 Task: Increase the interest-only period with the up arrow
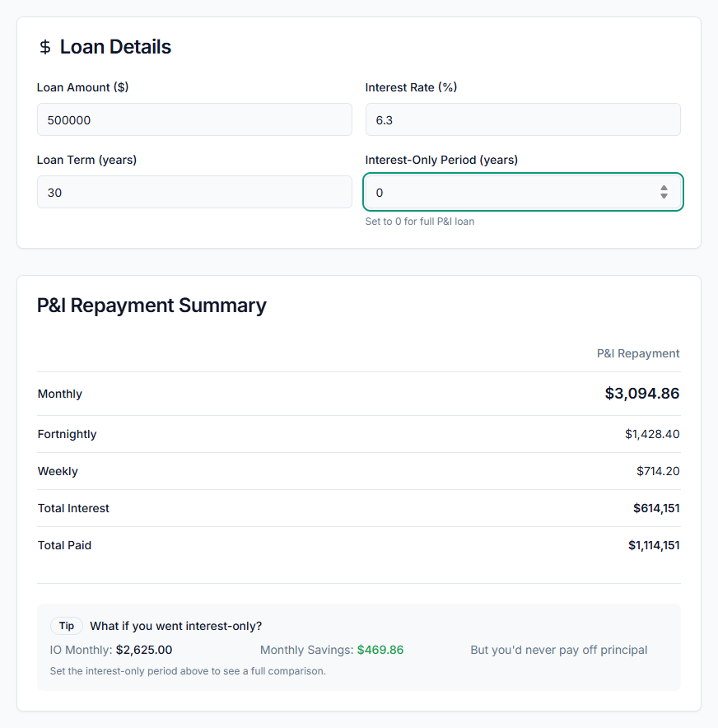point(664,188)
